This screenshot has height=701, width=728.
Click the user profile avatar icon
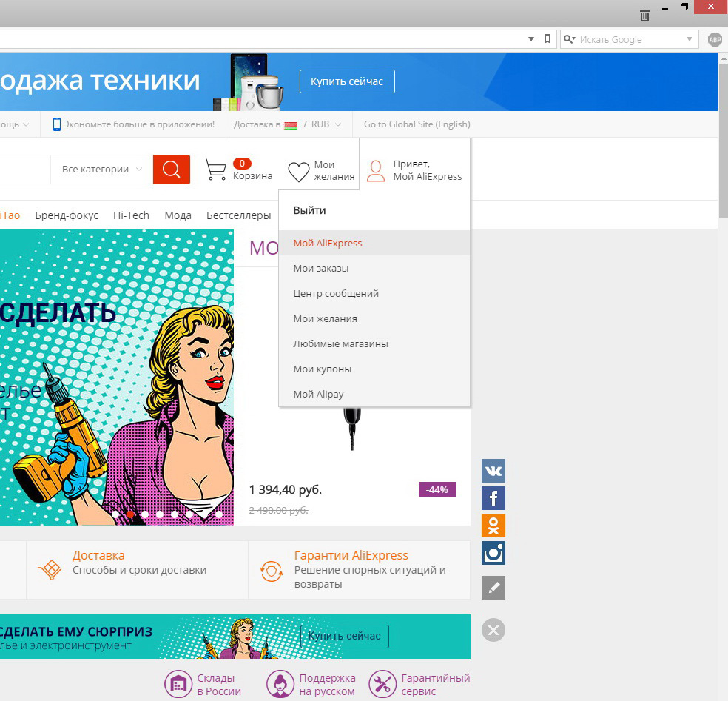click(x=376, y=171)
